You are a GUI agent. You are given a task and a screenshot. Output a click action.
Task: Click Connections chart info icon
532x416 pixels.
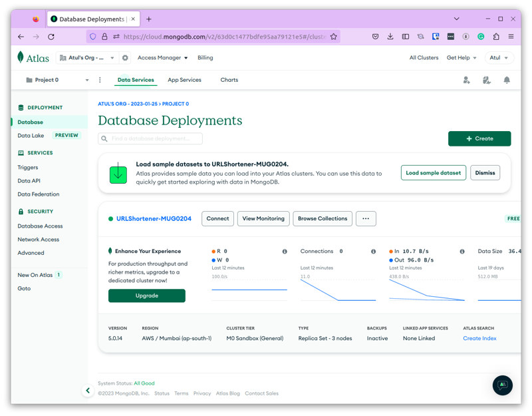point(373,252)
